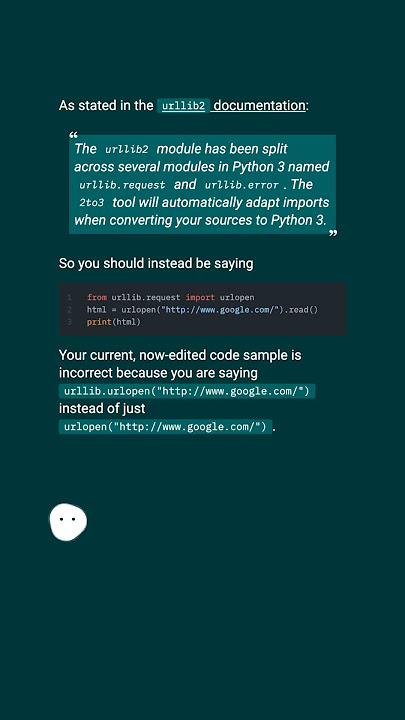The width and height of the screenshot is (405, 720).
Task: Click the orange 'print' keyword in code
Action: pos(99,322)
